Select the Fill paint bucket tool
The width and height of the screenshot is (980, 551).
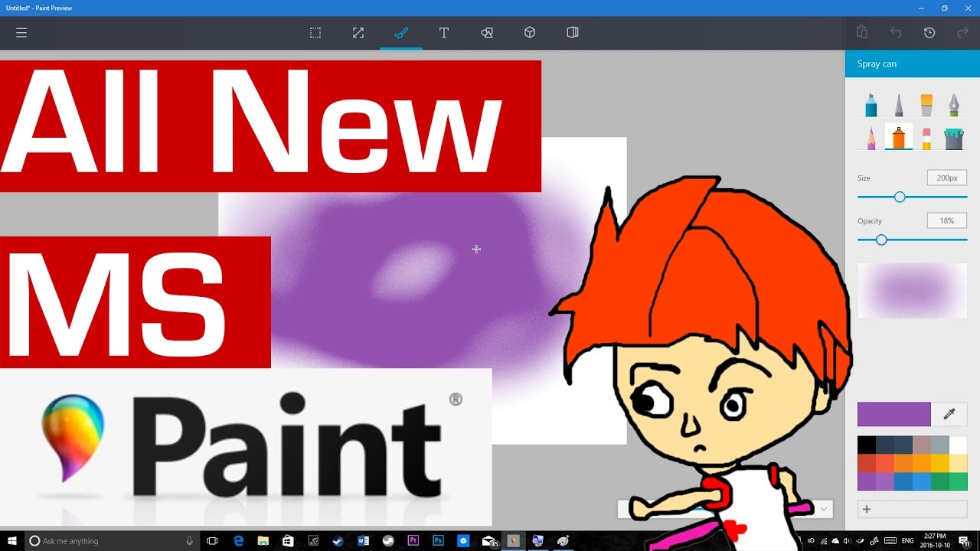tap(954, 138)
